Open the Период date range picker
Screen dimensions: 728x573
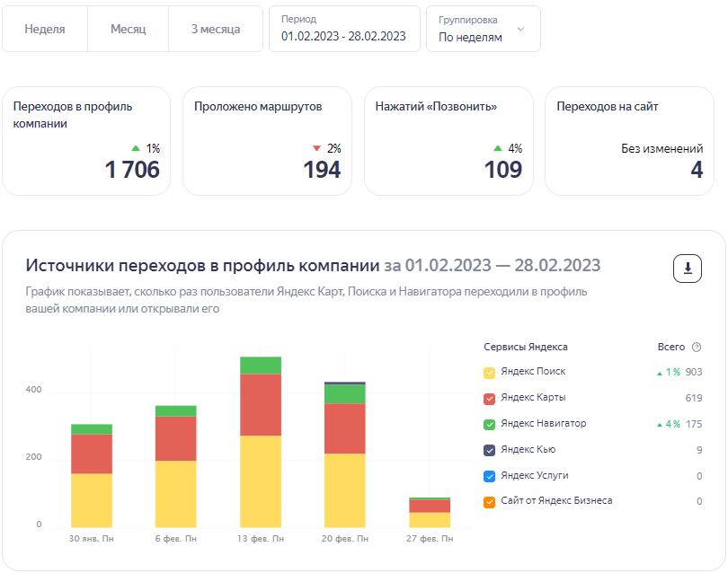[344, 29]
